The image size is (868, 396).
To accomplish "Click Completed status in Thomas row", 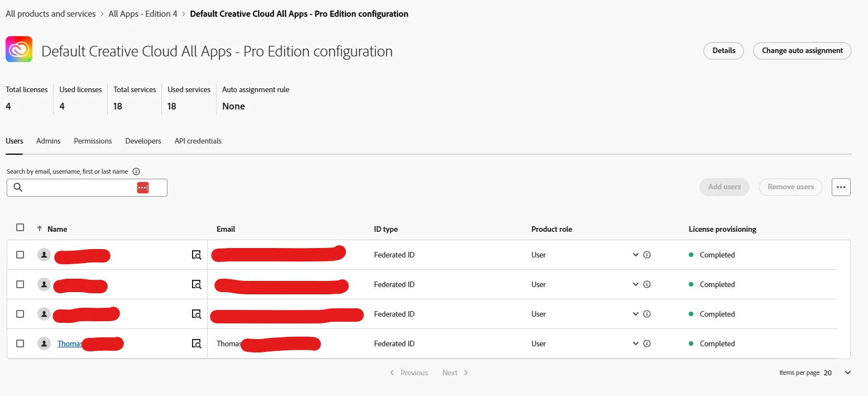I will [717, 343].
